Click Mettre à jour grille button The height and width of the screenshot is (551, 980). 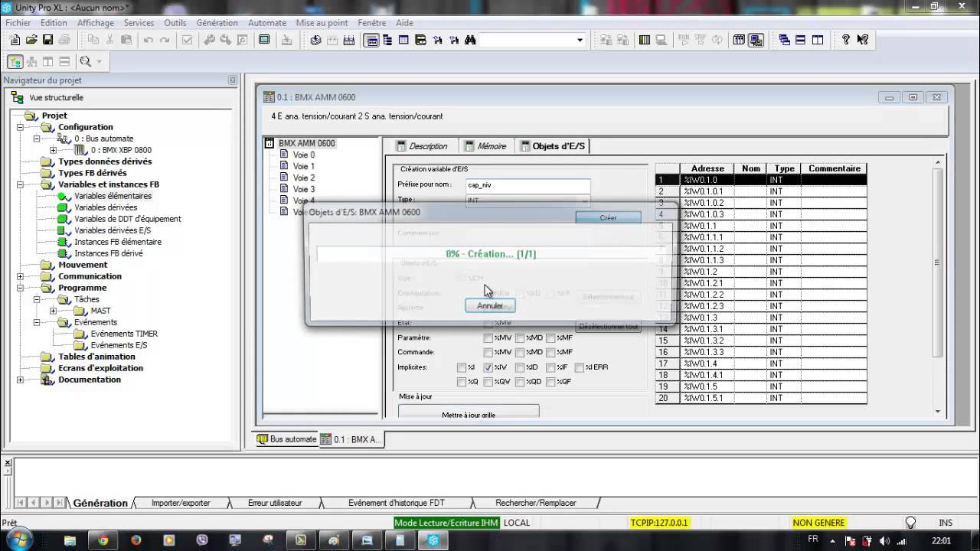point(469,412)
